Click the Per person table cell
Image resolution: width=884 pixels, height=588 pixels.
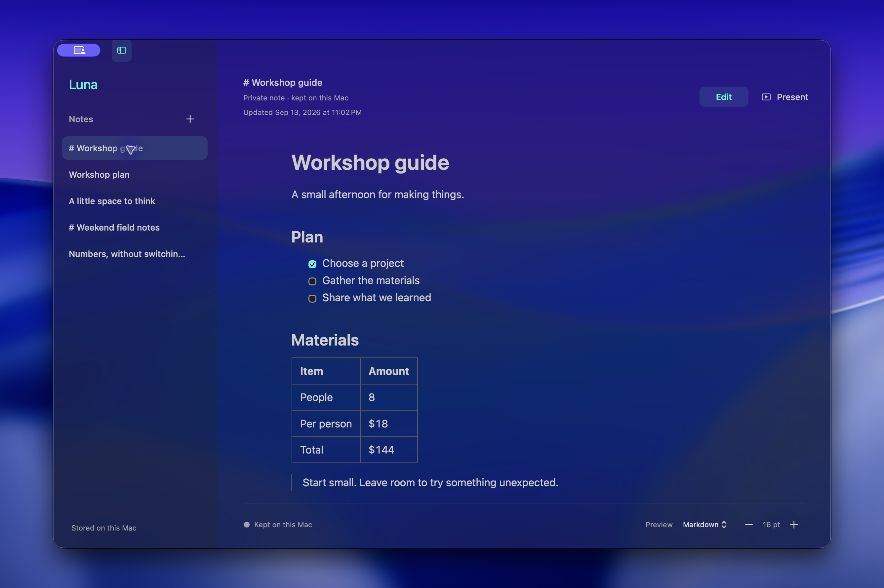[x=326, y=424]
